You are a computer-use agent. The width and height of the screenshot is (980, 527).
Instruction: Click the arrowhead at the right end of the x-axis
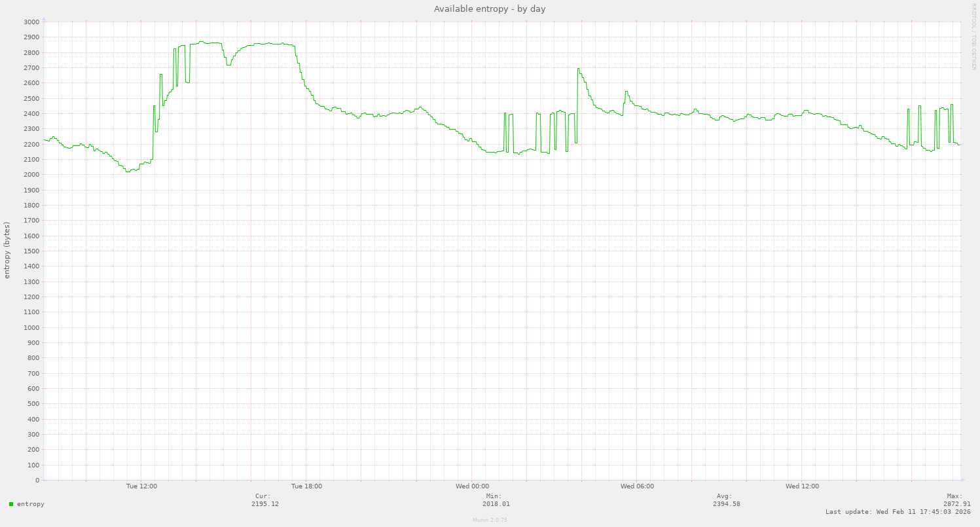[x=962, y=480]
